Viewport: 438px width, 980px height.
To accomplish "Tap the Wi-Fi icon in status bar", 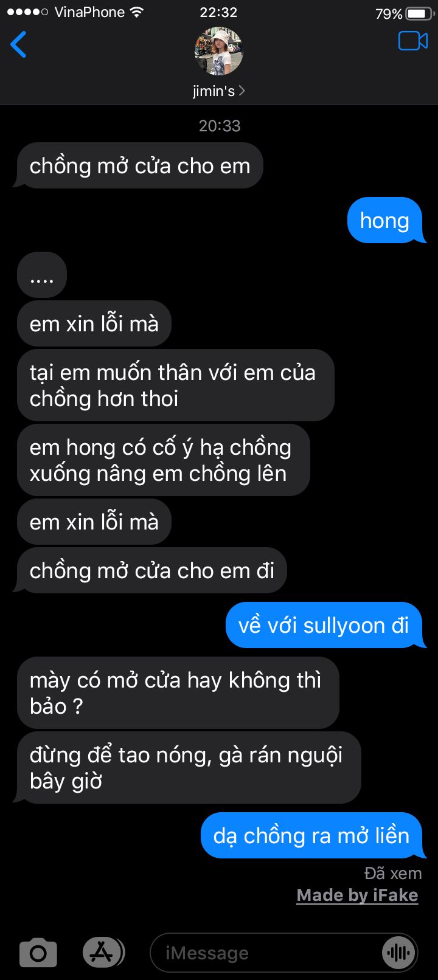I will (137, 12).
